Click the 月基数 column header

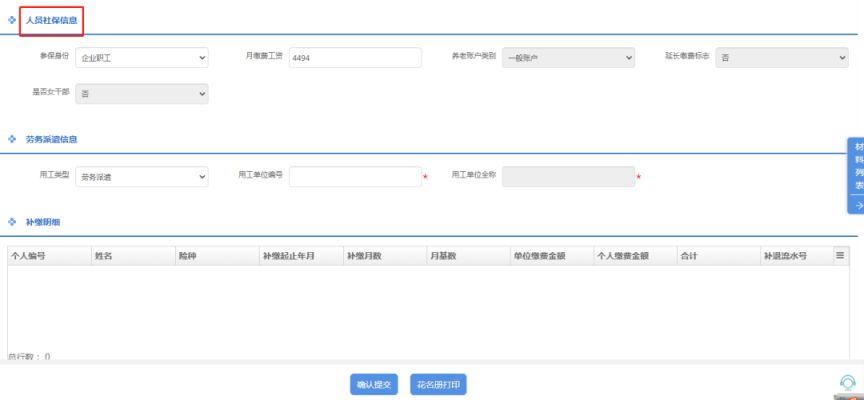pos(468,256)
